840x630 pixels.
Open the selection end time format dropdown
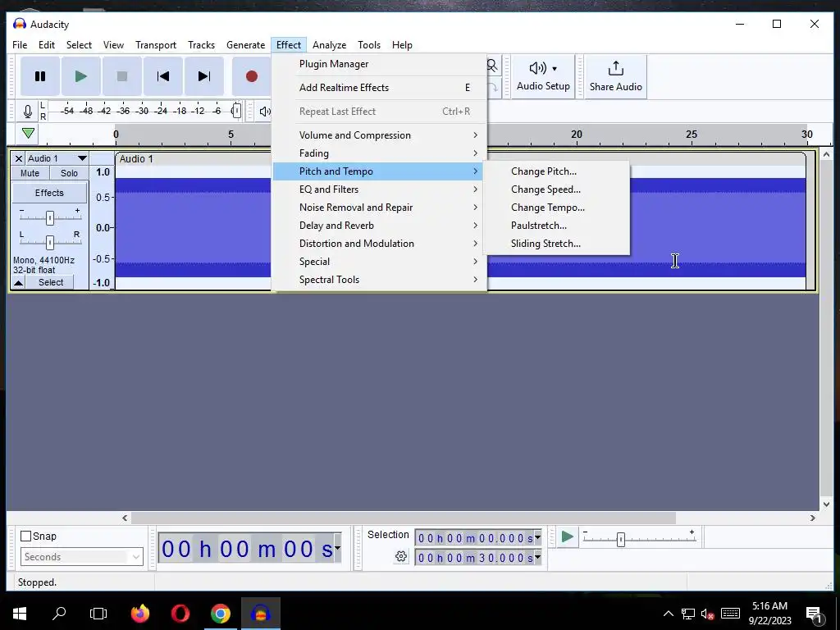pos(537,557)
